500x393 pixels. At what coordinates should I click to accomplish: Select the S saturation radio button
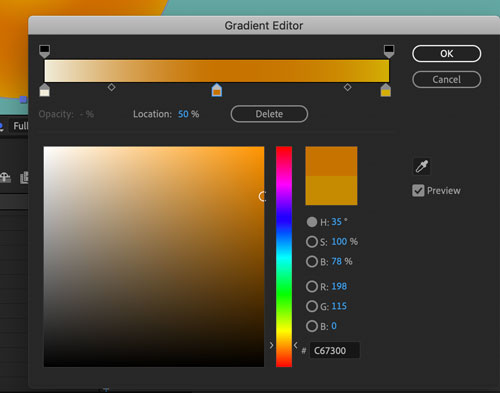point(312,242)
